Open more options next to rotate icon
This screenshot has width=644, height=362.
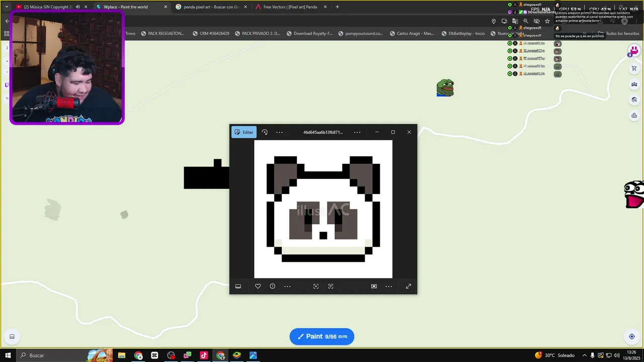click(279, 132)
